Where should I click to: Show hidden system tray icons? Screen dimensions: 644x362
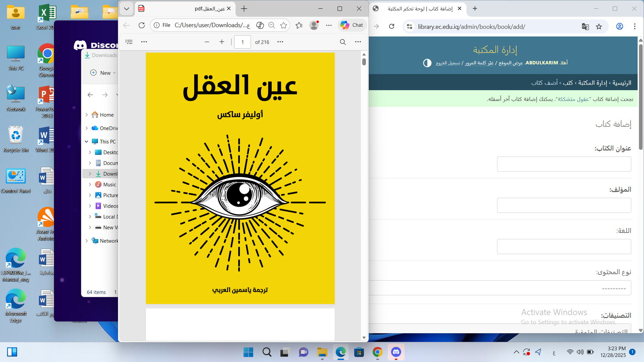pos(517,352)
